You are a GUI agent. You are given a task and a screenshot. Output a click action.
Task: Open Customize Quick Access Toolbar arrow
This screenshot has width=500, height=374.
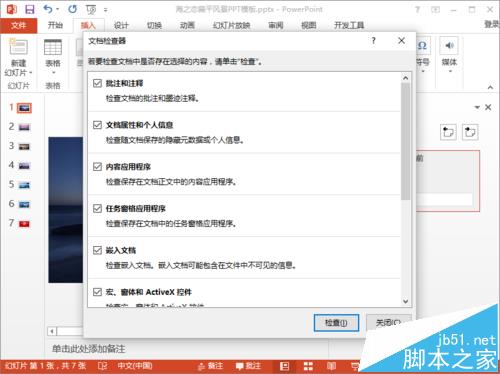106,10
